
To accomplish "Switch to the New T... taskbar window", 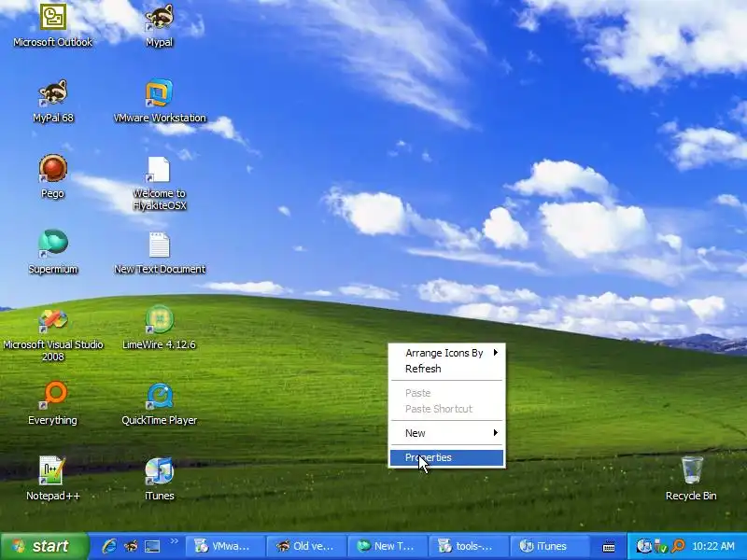I will pyautogui.click(x=388, y=546).
